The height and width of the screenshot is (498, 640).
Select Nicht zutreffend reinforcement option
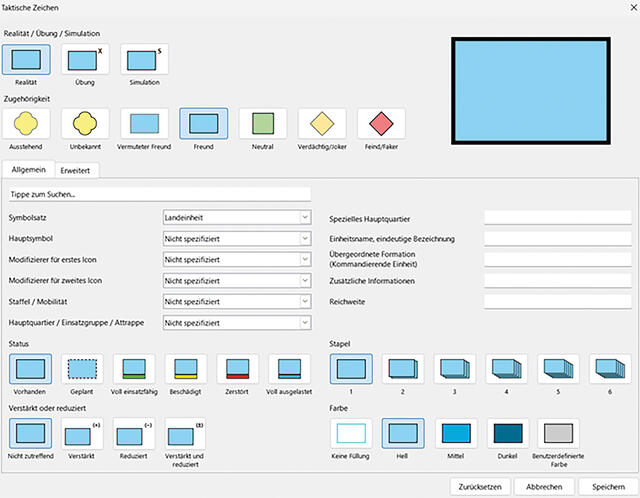31,433
